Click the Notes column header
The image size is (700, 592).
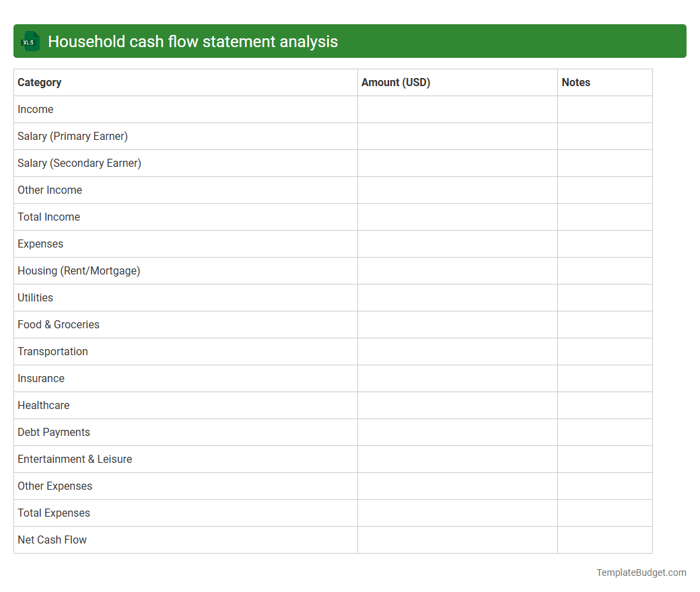[576, 82]
